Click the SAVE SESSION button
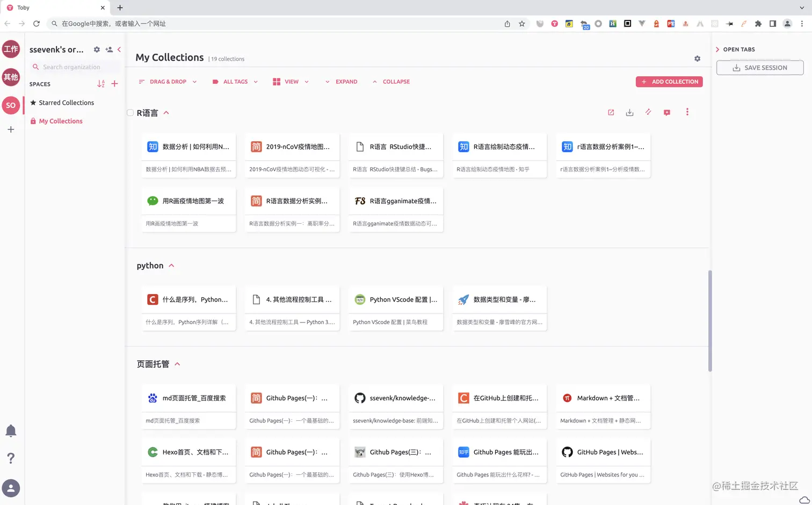This screenshot has width=812, height=505. pos(760,68)
